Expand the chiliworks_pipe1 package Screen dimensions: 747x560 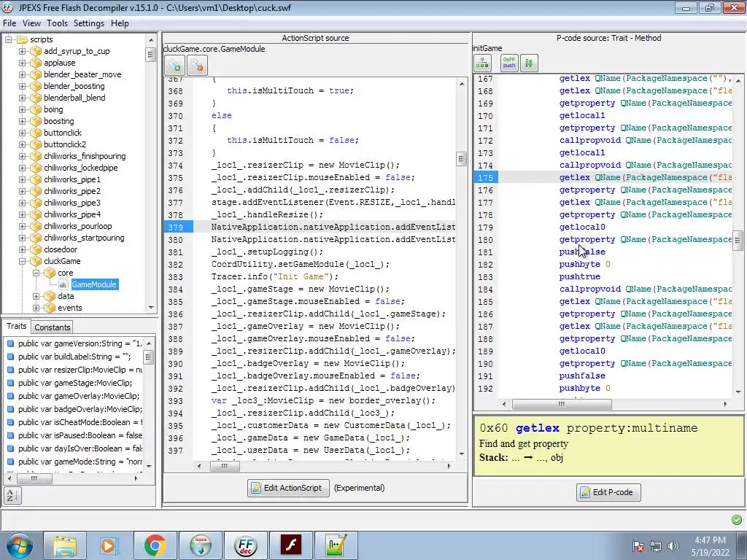[23, 179]
